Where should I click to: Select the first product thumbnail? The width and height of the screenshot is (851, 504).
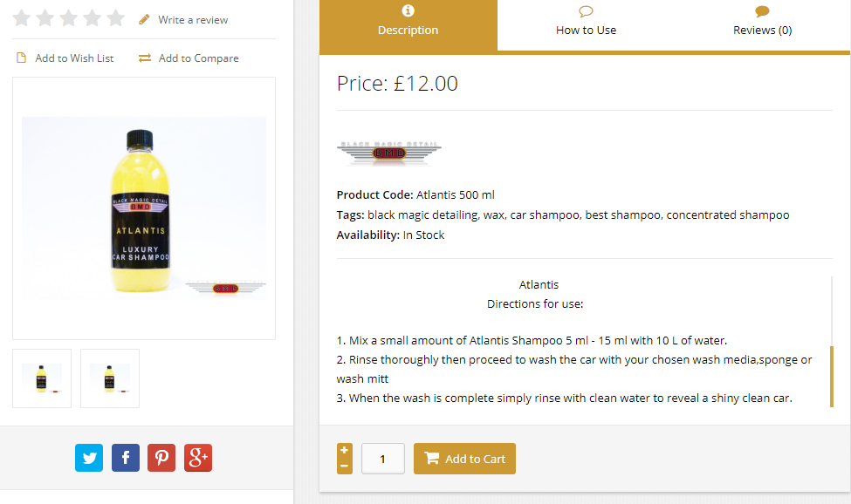(42, 378)
